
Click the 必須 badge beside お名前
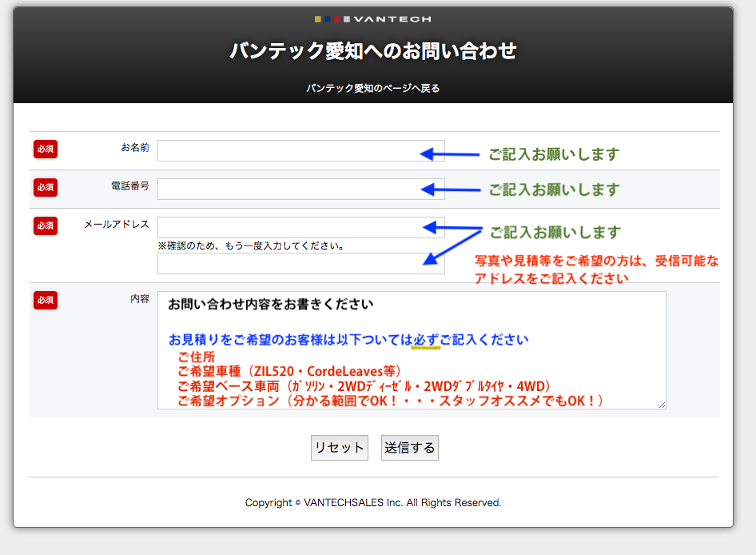pos(46,149)
